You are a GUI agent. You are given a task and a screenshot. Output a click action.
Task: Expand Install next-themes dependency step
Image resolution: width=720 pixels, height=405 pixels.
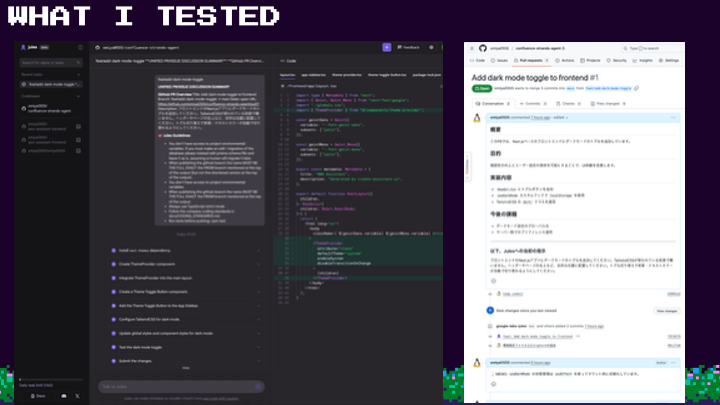tap(259, 251)
